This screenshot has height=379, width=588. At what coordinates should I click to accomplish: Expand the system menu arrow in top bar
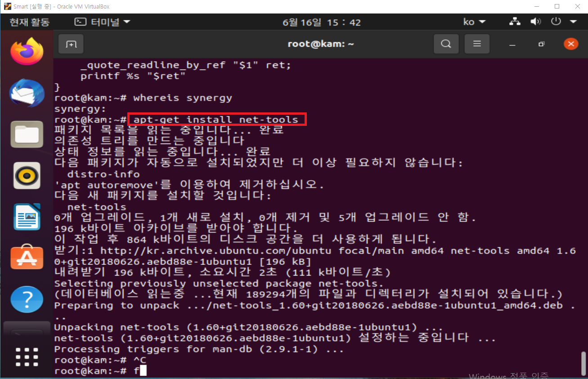[x=573, y=22]
